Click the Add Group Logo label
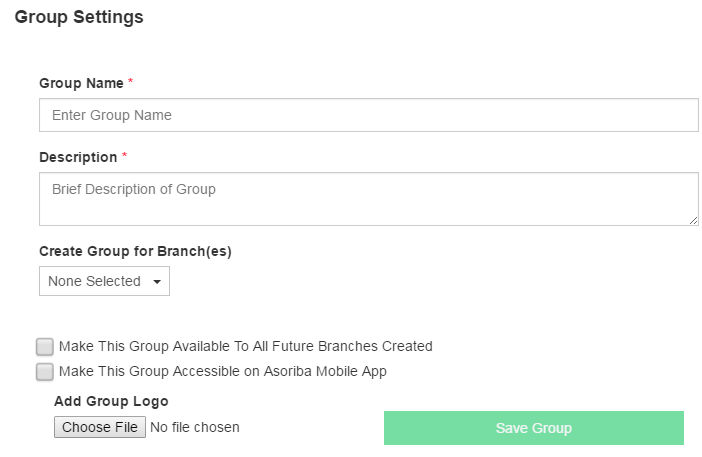The image size is (702, 457). tap(111, 401)
